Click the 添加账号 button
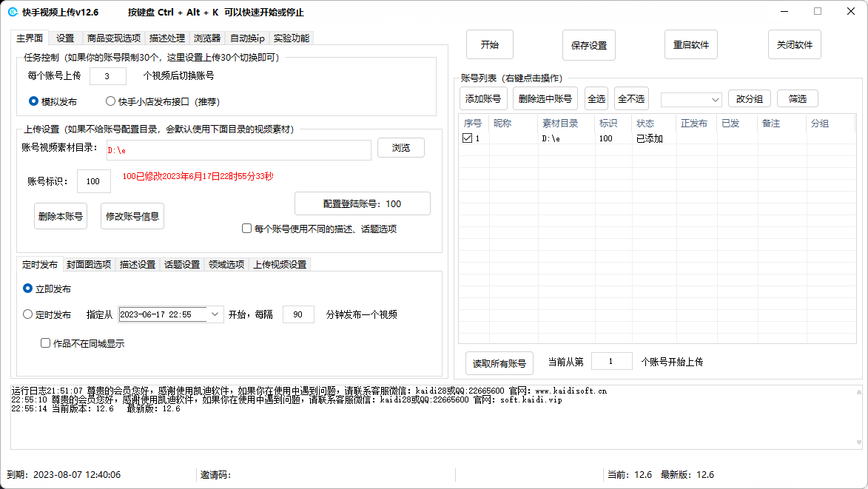The height and width of the screenshot is (489, 868). click(x=483, y=98)
